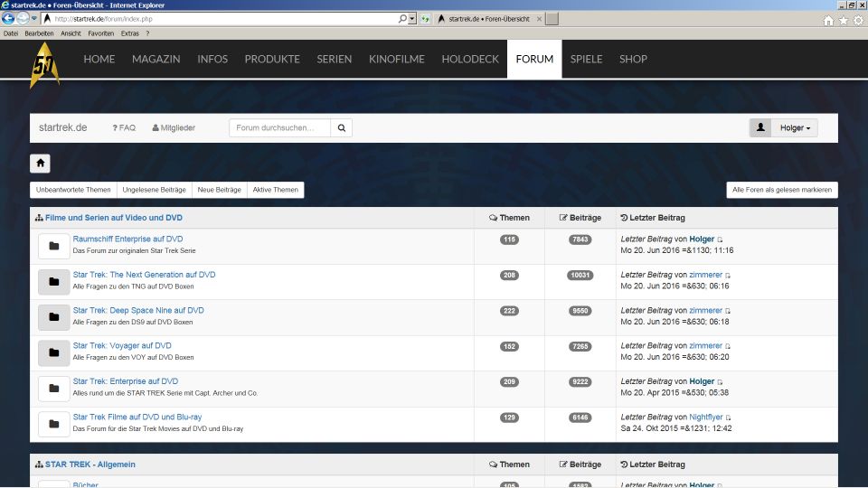Image resolution: width=868 pixels, height=488 pixels.
Task: View latest post icon in Star Trek: Enterprise row
Action: pos(720,382)
